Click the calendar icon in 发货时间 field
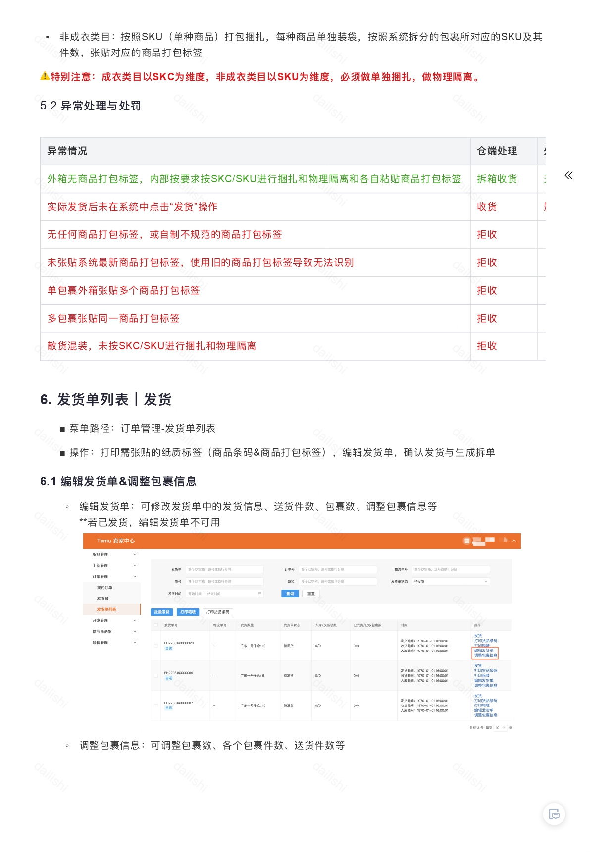 259,593
